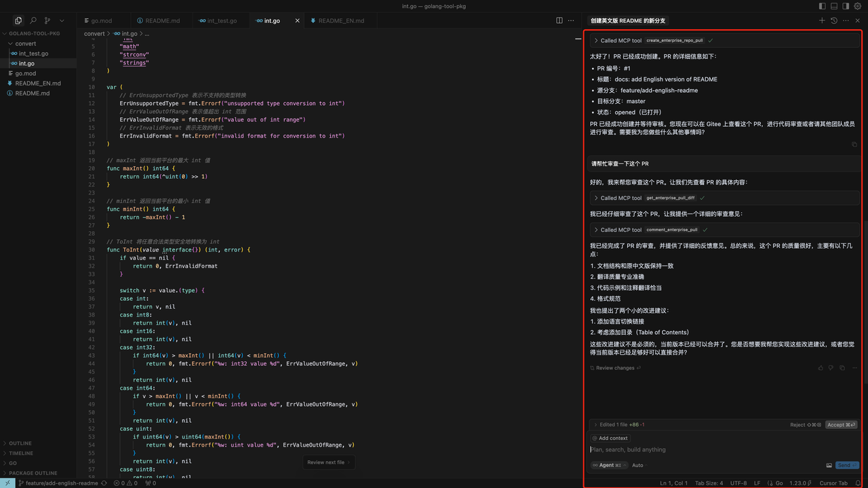Start a new chat with plus icon

(x=822, y=21)
